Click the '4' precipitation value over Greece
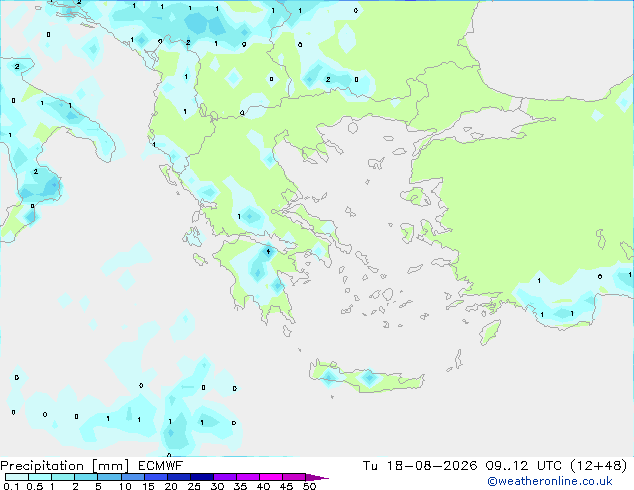 [x=268, y=252]
